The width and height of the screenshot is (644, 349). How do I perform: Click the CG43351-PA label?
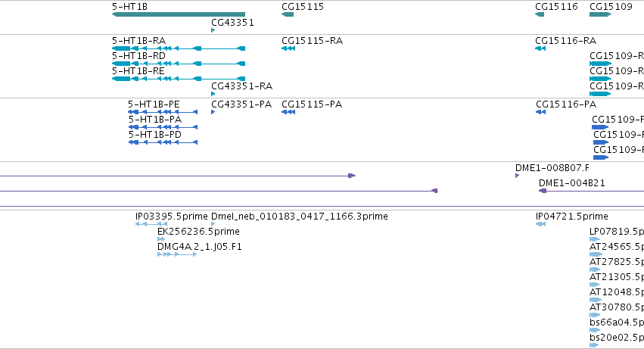tap(241, 104)
